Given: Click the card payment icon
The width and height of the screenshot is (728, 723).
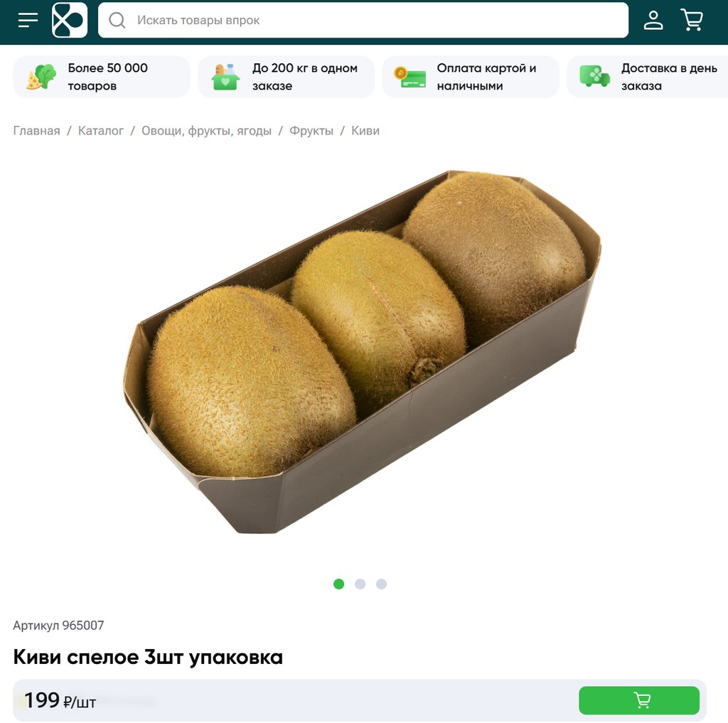Looking at the screenshot, I should (x=410, y=77).
